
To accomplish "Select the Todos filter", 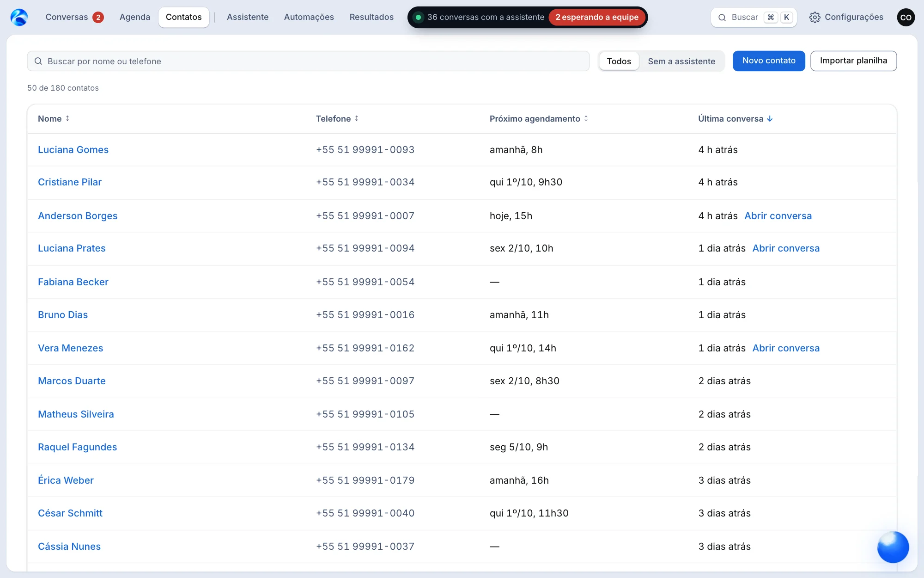I will pos(619,61).
